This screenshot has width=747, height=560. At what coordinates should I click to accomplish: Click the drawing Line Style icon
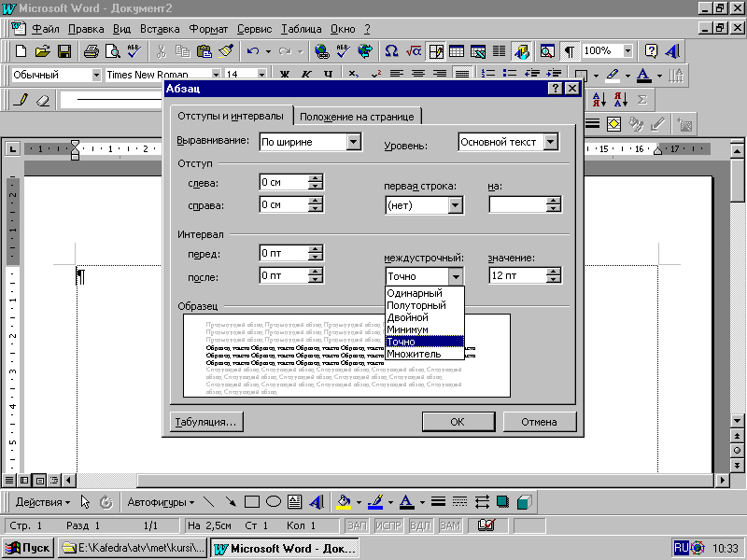pos(438,502)
